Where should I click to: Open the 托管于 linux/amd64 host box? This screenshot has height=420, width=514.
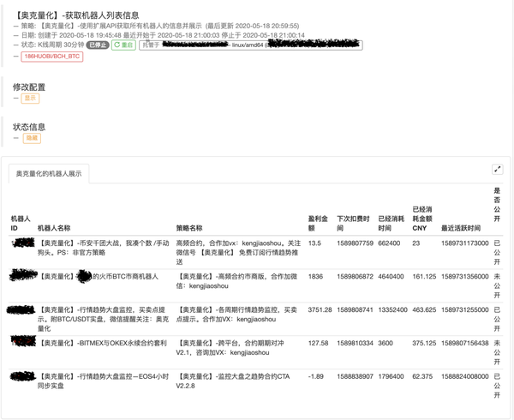tap(250, 45)
